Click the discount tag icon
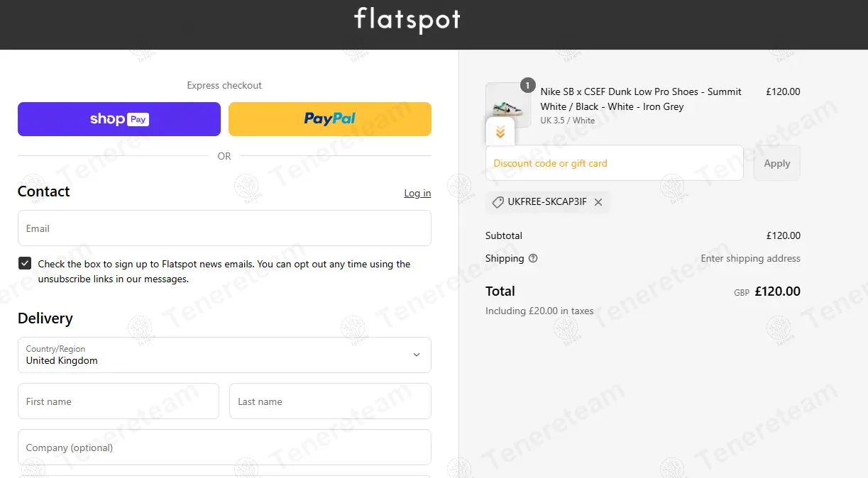 pyautogui.click(x=498, y=202)
